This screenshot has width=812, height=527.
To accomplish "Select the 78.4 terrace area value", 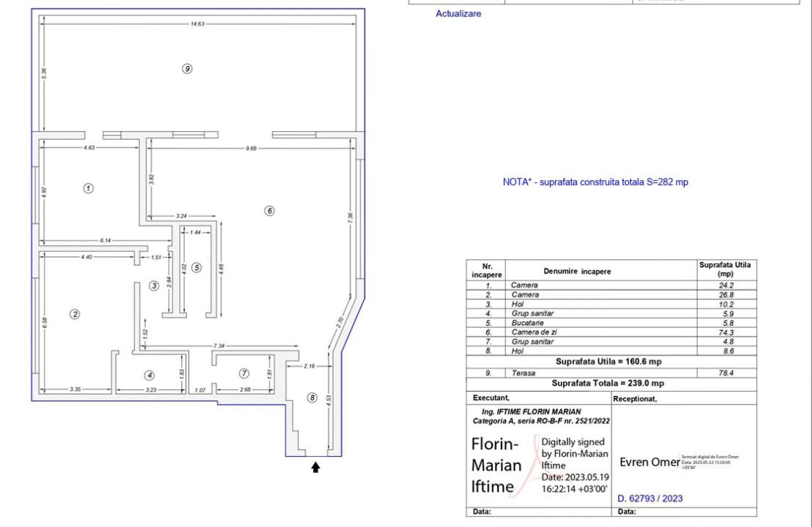I will [x=726, y=373].
